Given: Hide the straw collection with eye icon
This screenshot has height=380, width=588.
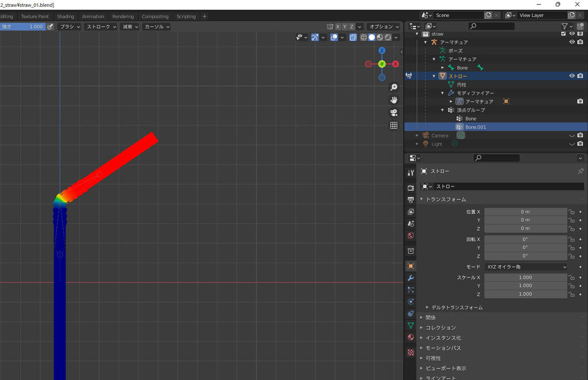Looking at the screenshot, I should point(572,34).
